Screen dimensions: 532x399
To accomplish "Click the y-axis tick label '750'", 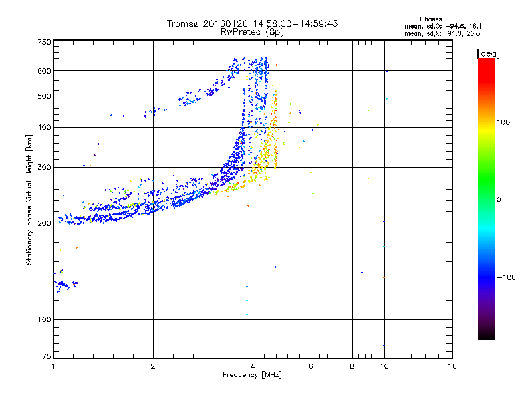I will [44, 42].
